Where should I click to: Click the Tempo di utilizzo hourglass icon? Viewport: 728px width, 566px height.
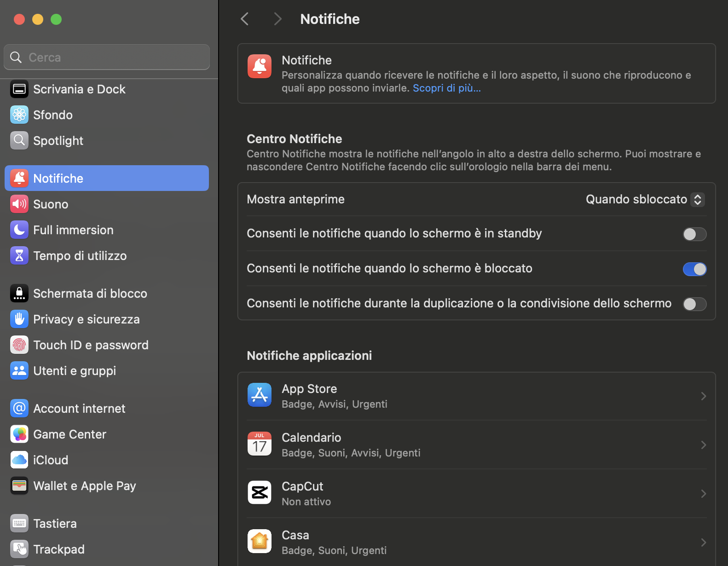coord(19,256)
